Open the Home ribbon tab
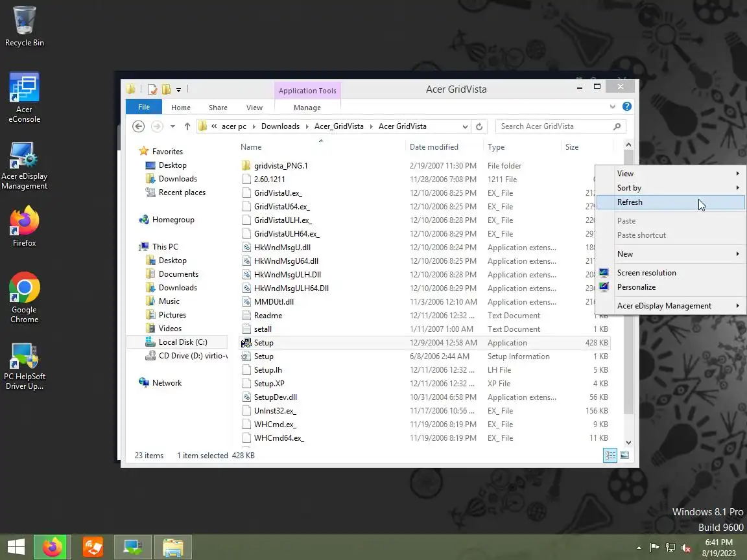Viewport: 747px width, 560px height. tap(180, 108)
